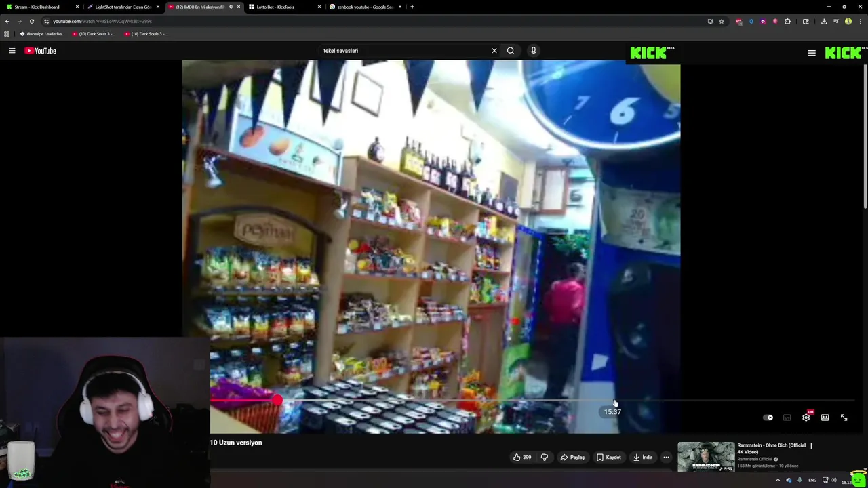Go to YouTube home via logo
Viewport: 868px width, 488px height.
[x=41, y=51]
